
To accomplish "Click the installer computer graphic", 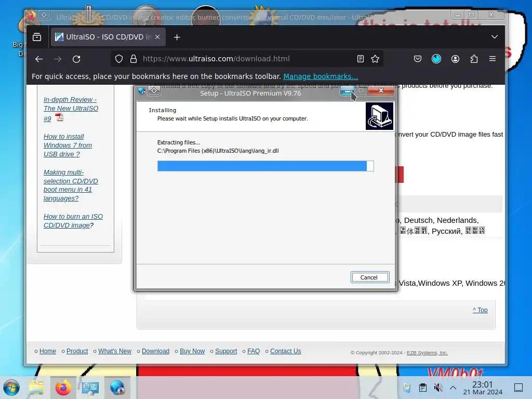I will click(x=379, y=116).
